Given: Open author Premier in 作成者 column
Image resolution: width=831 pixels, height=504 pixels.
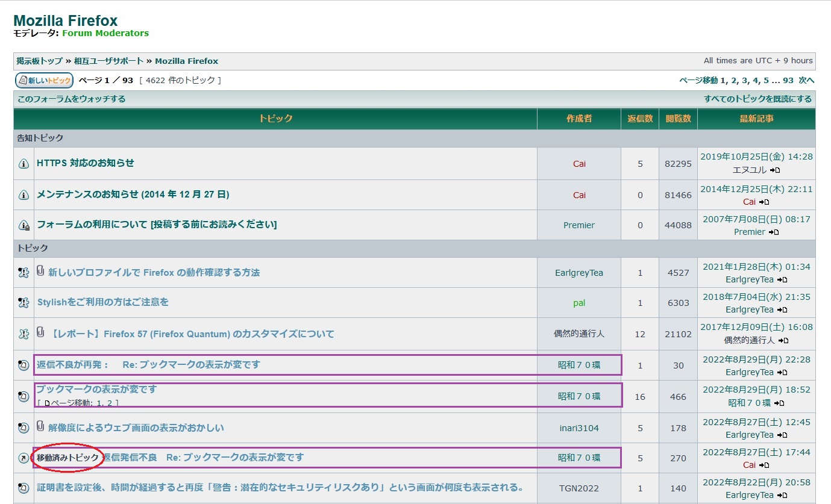Looking at the screenshot, I should pyautogui.click(x=579, y=225).
